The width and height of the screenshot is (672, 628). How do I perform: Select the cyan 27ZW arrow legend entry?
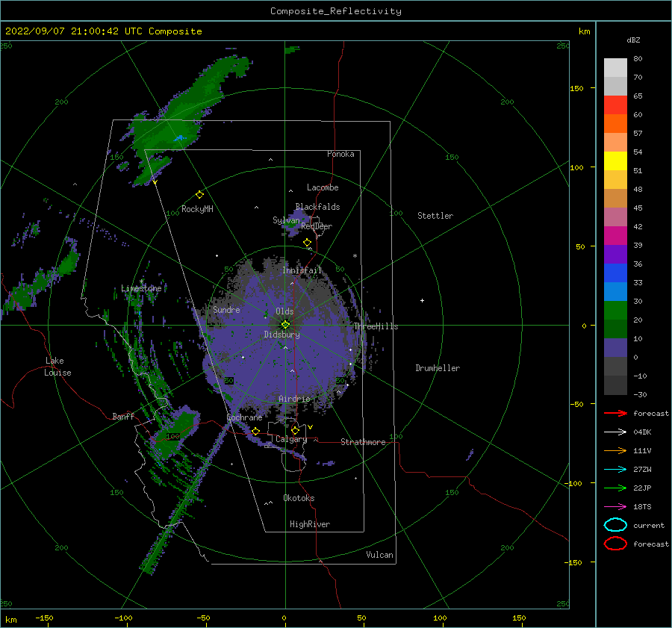(x=615, y=470)
